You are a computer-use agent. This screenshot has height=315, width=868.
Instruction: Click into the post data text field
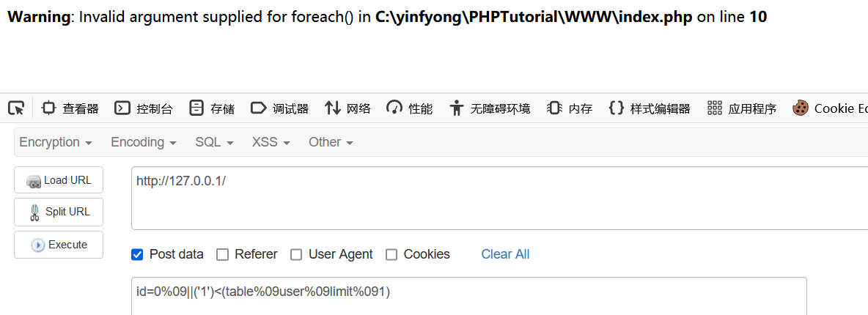[x=469, y=297]
